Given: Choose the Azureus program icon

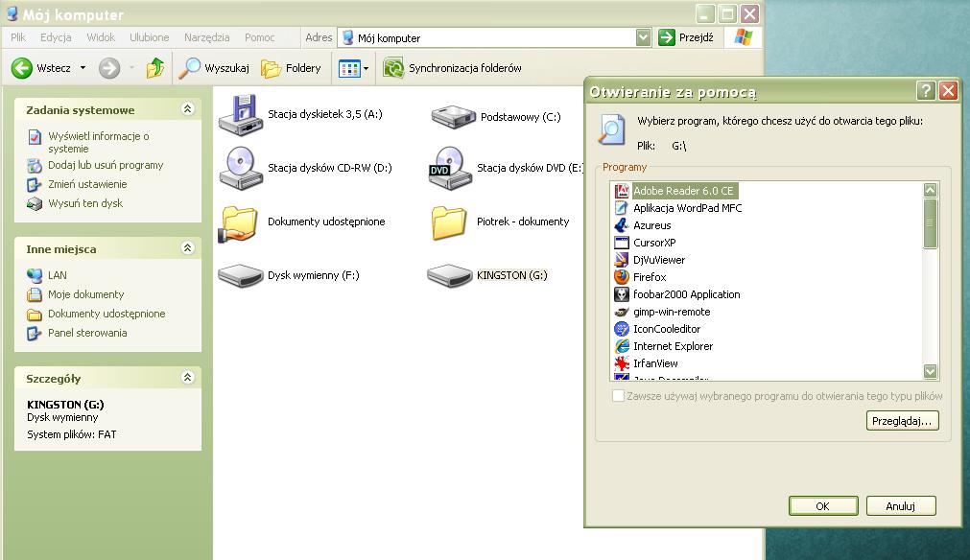Looking at the screenshot, I should [622, 225].
